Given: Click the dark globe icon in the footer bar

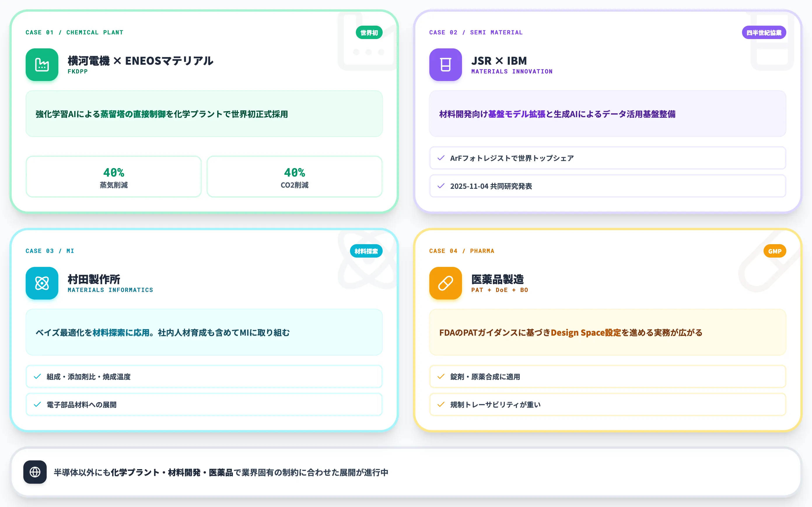Looking at the screenshot, I should (x=35, y=472).
